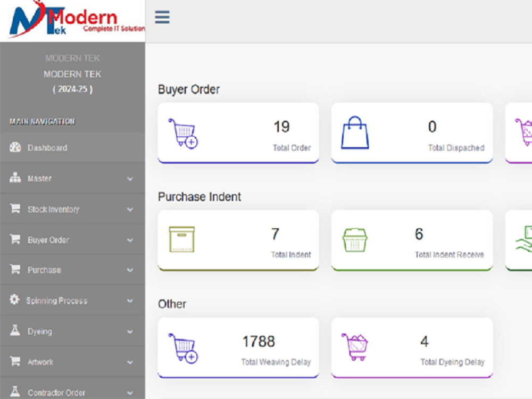Click the Total Order label
The height and width of the screenshot is (399, 532).
(292, 147)
